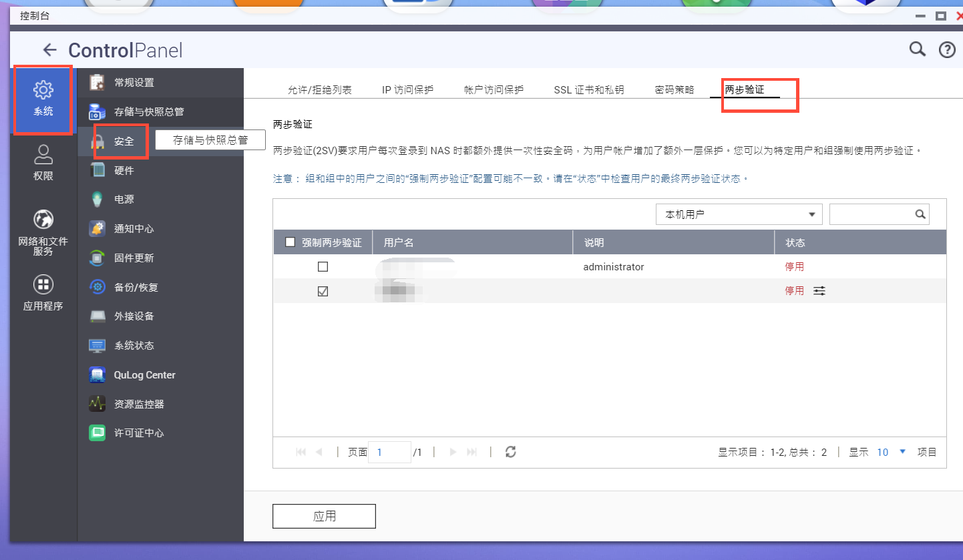
Task: Switch to 帐户访问保护 tab
Action: coord(494,89)
